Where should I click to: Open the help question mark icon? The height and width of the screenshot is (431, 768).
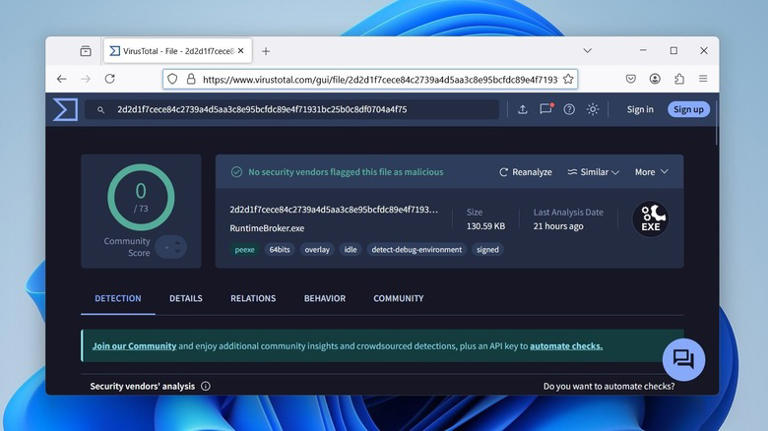[569, 109]
